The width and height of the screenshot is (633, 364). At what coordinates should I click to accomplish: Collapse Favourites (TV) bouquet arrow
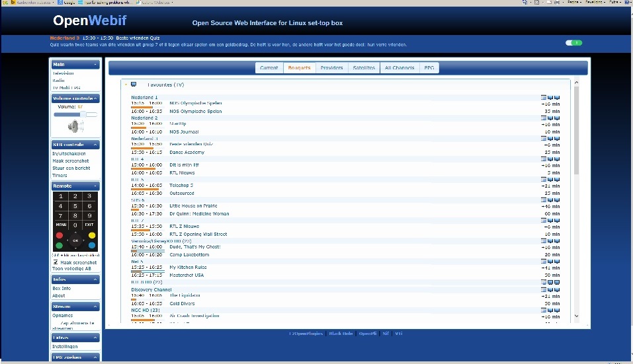tap(126, 85)
